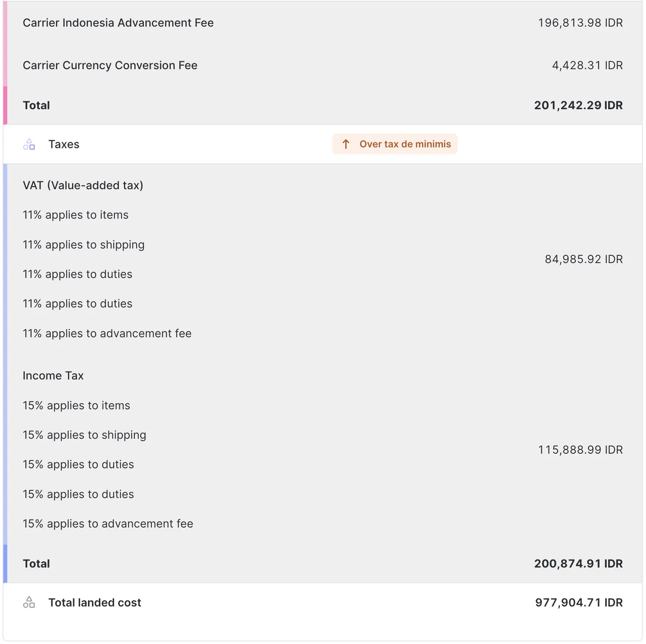Image resolution: width=646 pixels, height=644 pixels.
Task: Click the Over tax de minimis badge
Action: tap(395, 144)
